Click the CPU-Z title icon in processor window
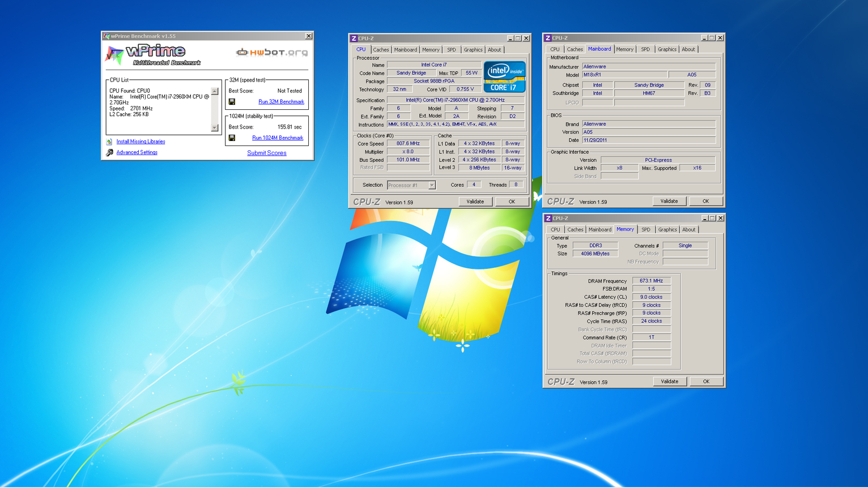The height and width of the screenshot is (488, 868). point(354,38)
